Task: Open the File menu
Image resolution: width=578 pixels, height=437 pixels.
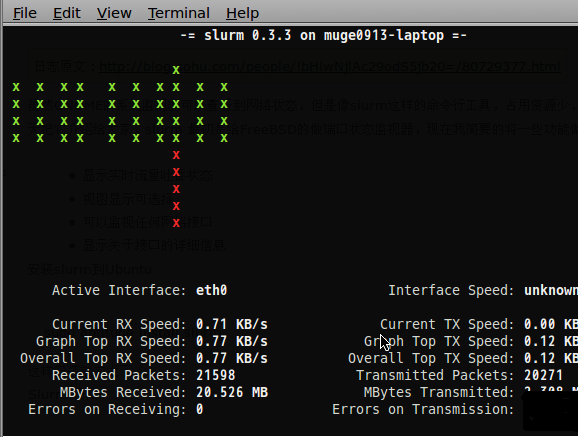Action: point(25,13)
